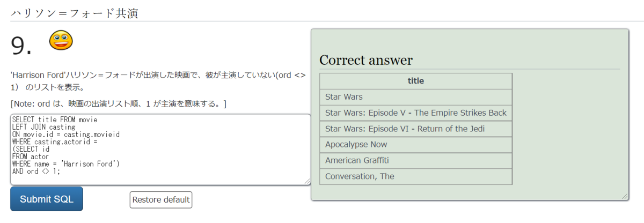Click the SELECT title FROM movie line
Viewport: 644px width, 223px height.
55,119
